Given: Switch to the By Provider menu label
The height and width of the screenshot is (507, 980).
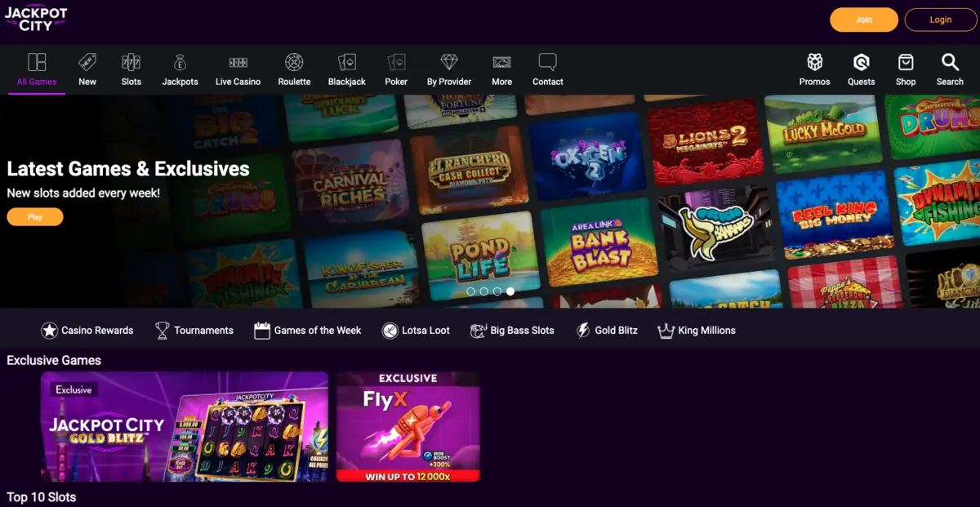Looking at the screenshot, I should pyautogui.click(x=449, y=82).
